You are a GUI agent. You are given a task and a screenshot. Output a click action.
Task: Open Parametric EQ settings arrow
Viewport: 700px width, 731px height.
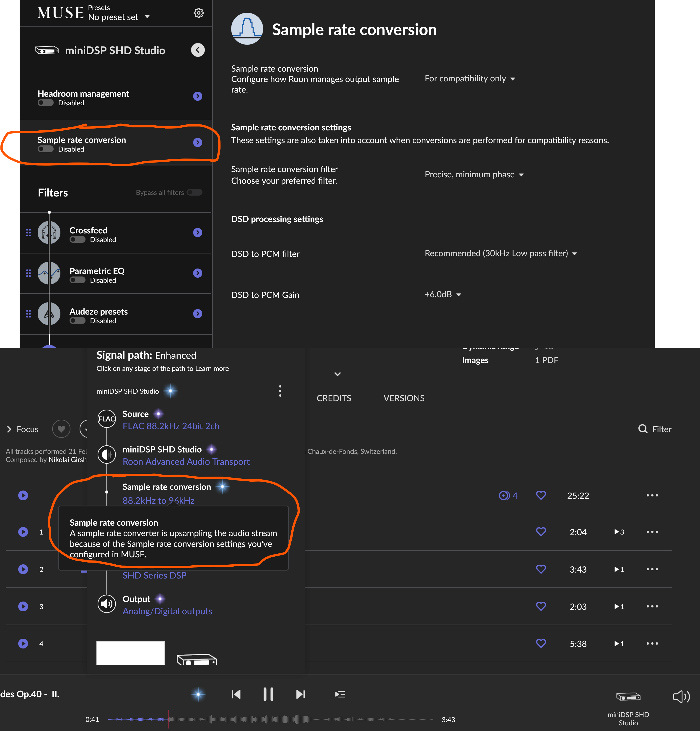pos(198,273)
